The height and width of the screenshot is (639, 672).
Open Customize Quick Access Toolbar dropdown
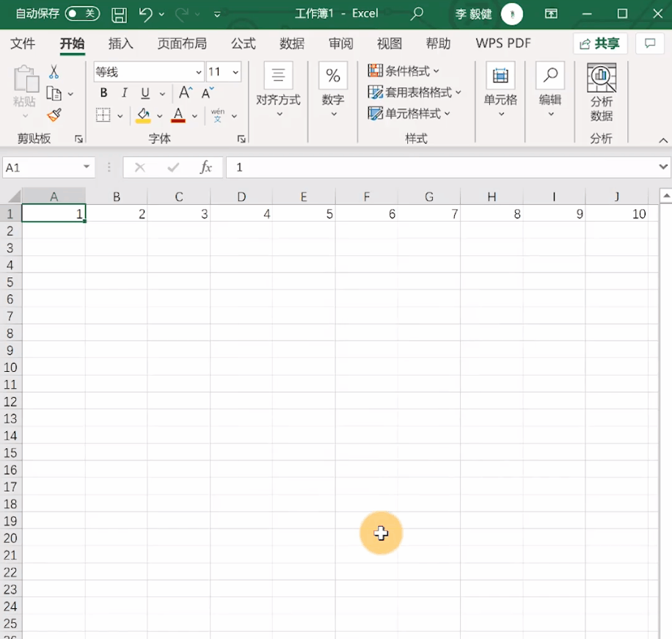(217, 15)
